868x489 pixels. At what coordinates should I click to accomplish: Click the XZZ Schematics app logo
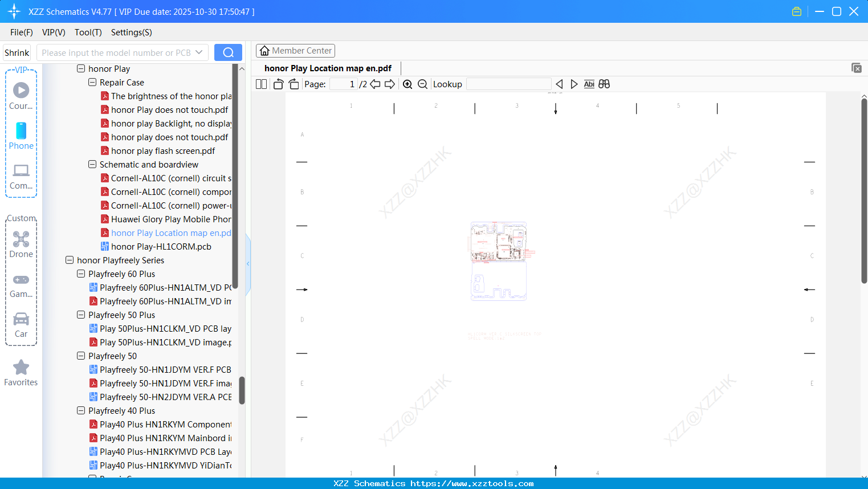coord(14,11)
